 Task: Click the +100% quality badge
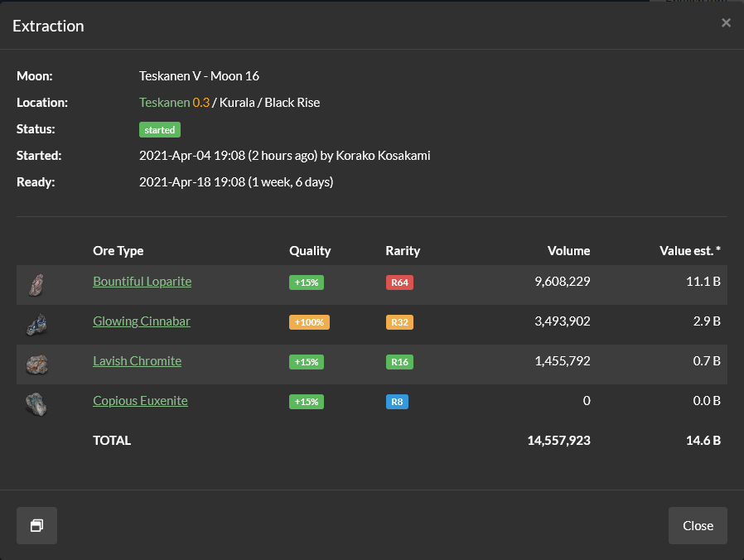coord(309,322)
